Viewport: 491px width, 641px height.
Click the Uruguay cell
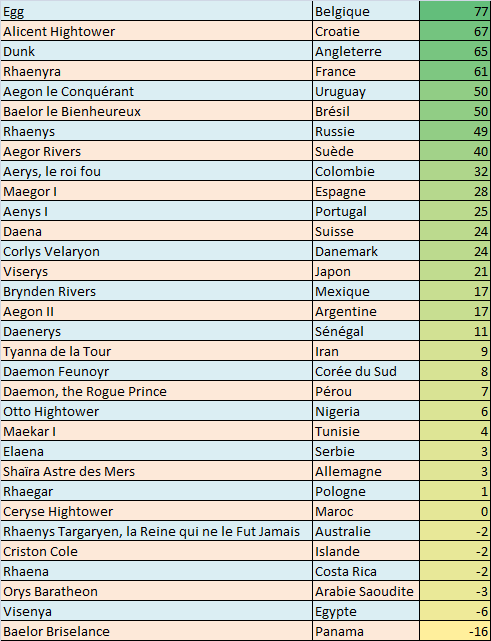(366, 91)
